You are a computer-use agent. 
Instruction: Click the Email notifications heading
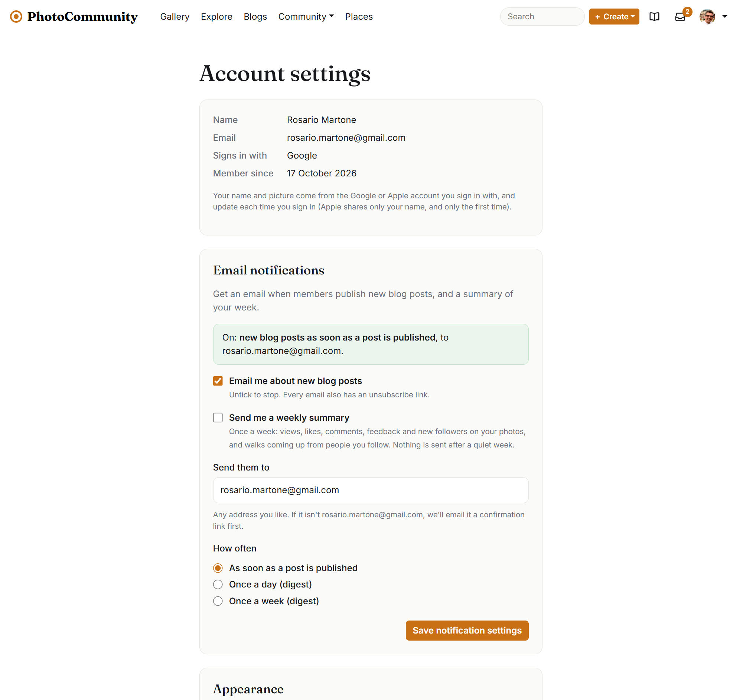point(268,270)
